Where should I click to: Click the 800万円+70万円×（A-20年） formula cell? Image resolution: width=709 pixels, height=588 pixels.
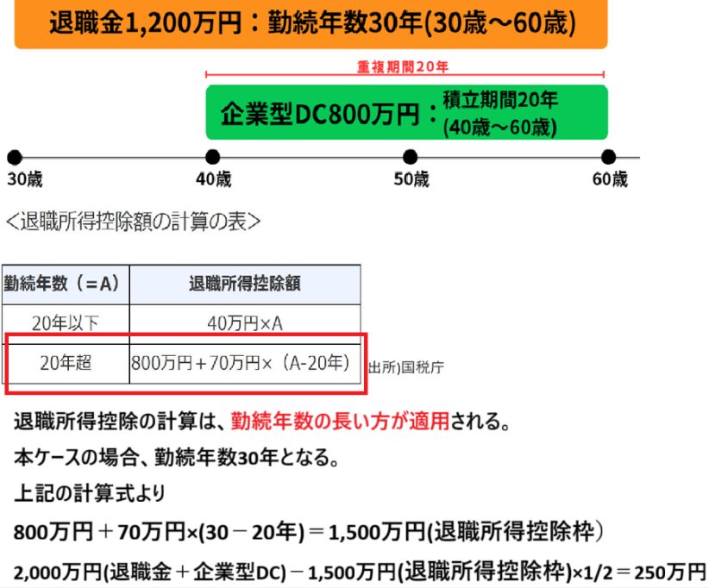pyautogui.click(x=244, y=363)
